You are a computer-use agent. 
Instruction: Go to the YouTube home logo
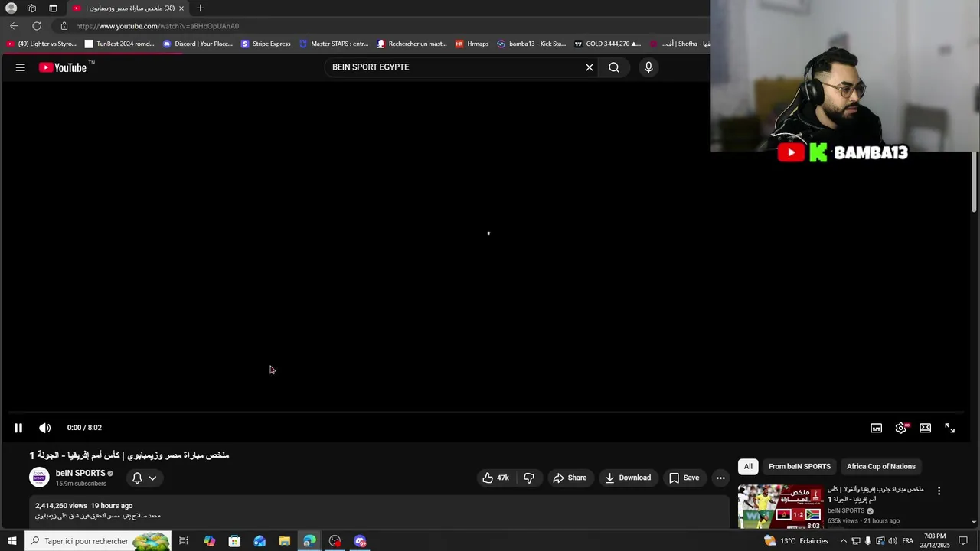pos(63,67)
